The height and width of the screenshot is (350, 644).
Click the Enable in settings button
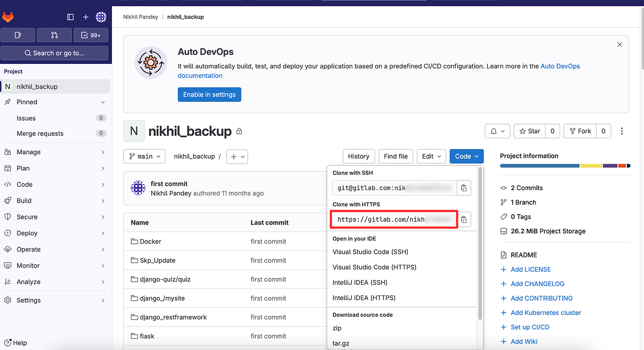pyautogui.click(x=209, y=94)
